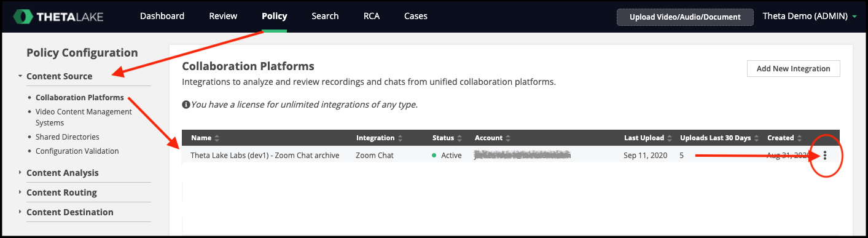
Task: Sort table by Integration column
Action: click(379, 138)
